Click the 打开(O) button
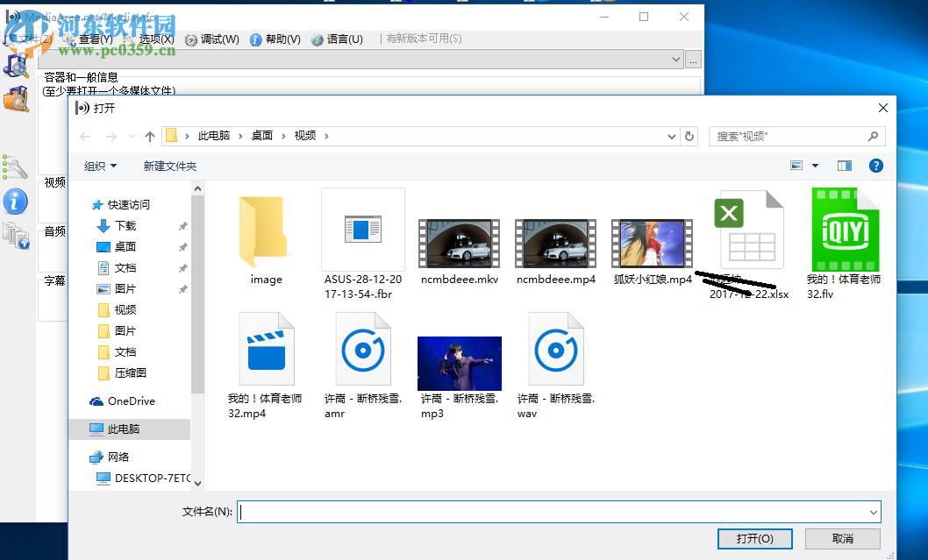 (754, 538)
